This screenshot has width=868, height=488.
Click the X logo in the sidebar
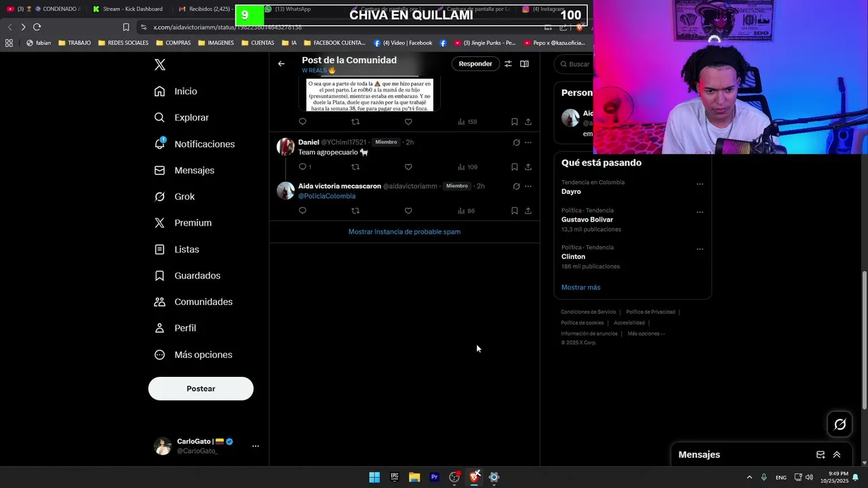coord(160,65)
